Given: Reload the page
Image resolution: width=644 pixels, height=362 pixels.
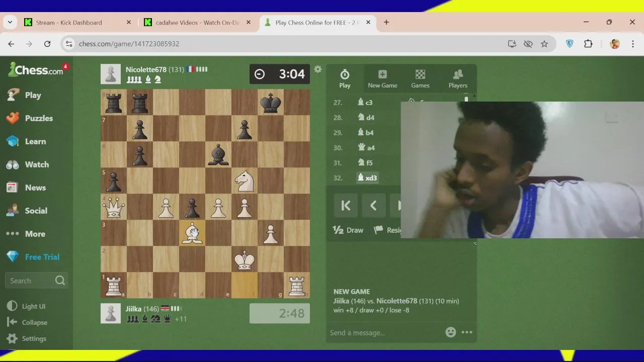Looking at the screenshot, I should pos(47,44).
